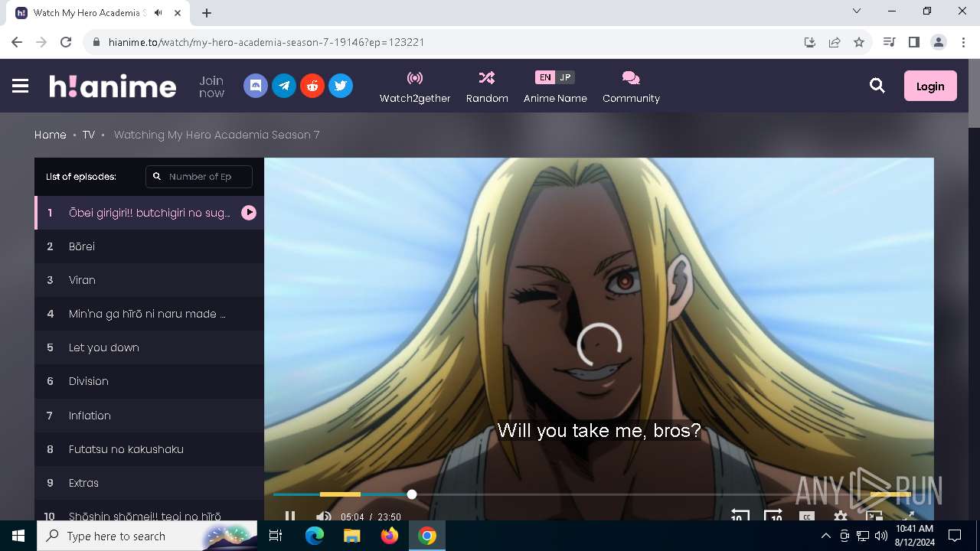This screenshot has height=551, width=980.
Task: Open tab search dropdown arrow
Action: 857,11
